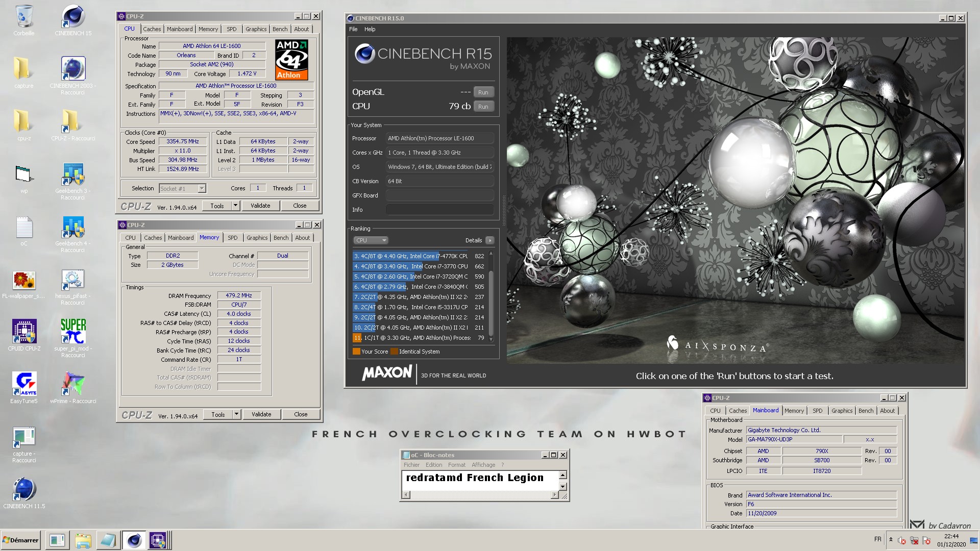Open About tab in top CPU-Z
Screen dimensions: 980x551
pos(302,29)
